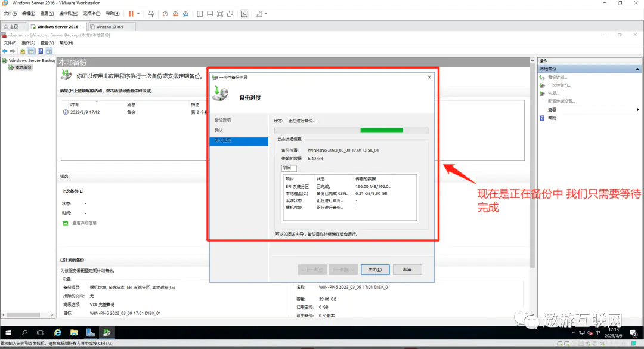Click the 关闭(C) button in wizard
Screen dimensions: 644x349
pyautogui.click(x=375, y=270)
